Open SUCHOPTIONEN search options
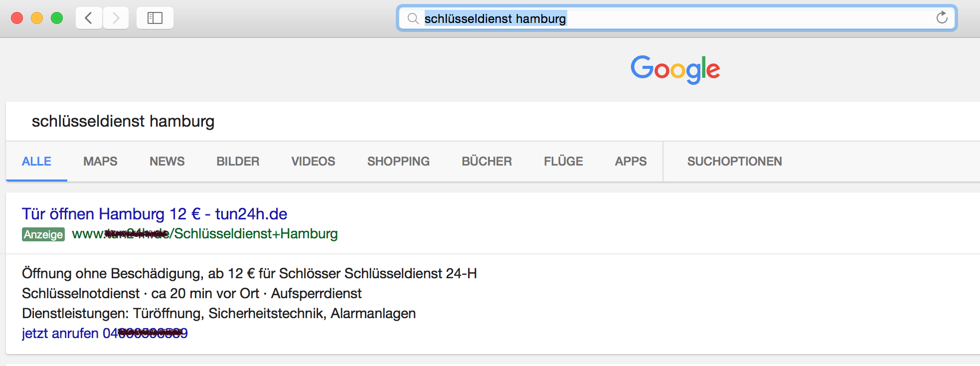This screenshot has height=366, width=980. [x=735, y=161]
